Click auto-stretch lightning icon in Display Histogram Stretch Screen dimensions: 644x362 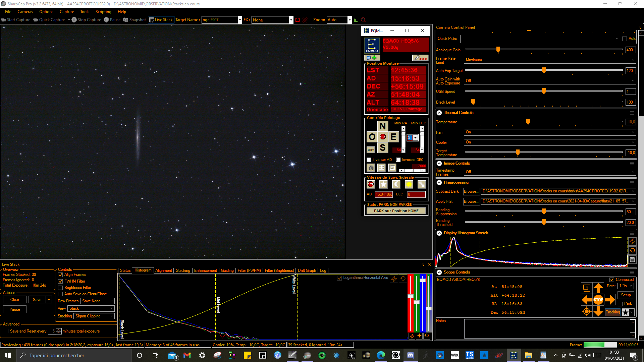[632, 241]
